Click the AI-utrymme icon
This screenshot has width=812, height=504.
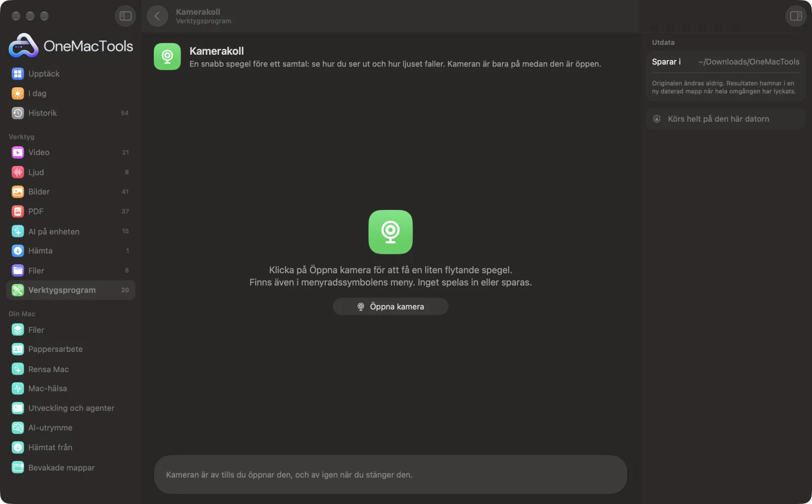(x=18, y=428)
